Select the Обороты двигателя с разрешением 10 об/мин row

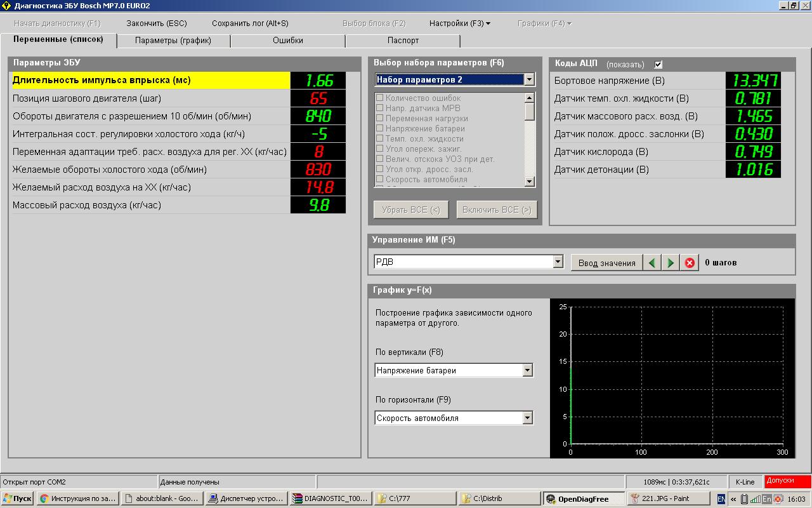click(179, 116)
